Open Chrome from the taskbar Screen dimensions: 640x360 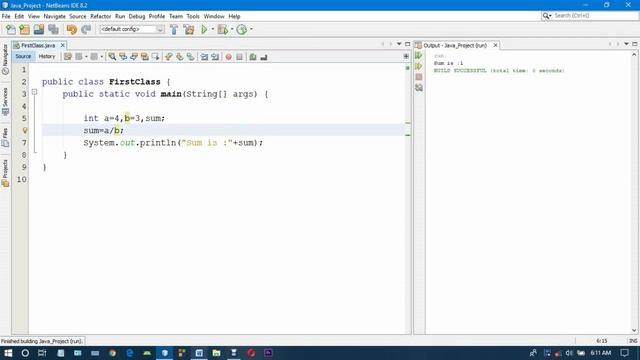tap(113, 353)
